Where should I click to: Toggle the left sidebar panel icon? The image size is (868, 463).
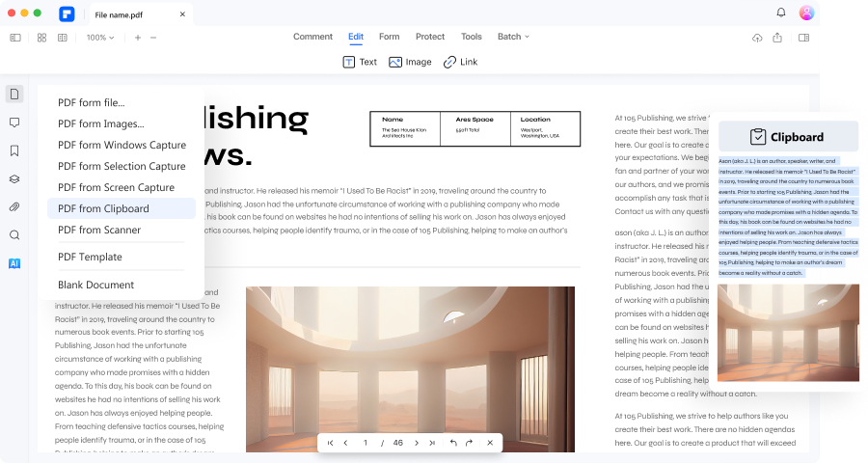tap(15, 38)
